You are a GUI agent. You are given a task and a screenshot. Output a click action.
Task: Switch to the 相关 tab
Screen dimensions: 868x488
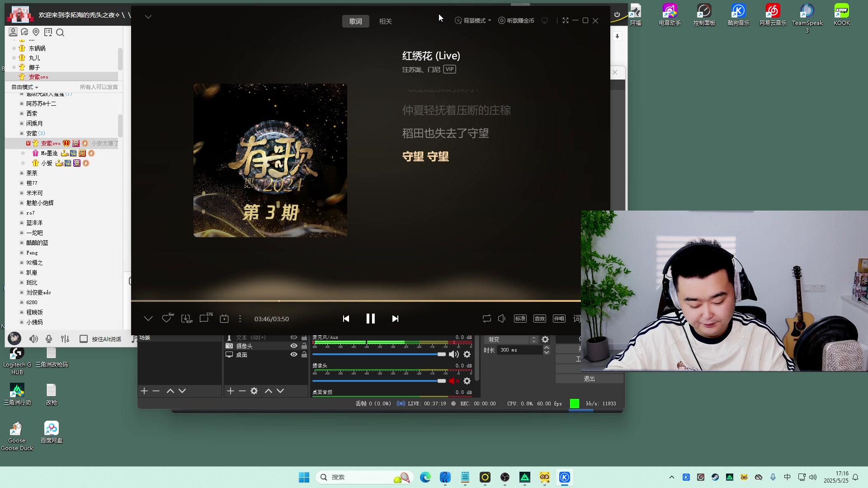[385, 21]
